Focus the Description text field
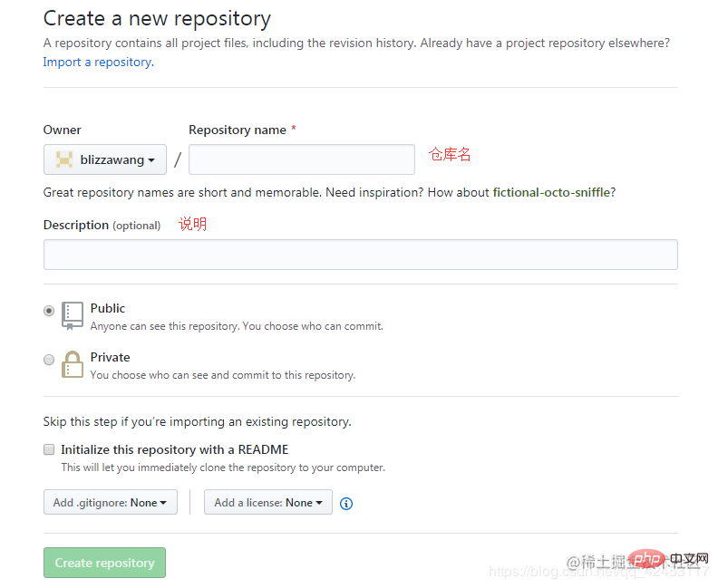Viewport: 718px width, 588px height. pyautogui.click(x=361, y=255)
